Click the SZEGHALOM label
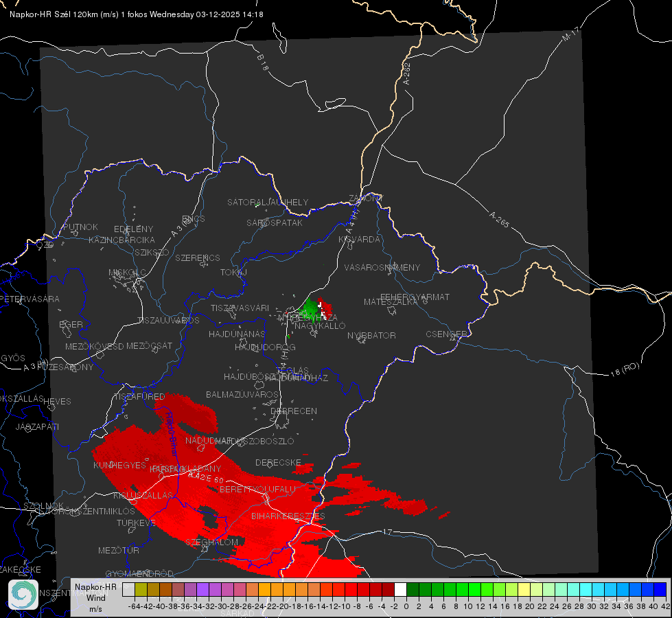 tap(211, 542)
